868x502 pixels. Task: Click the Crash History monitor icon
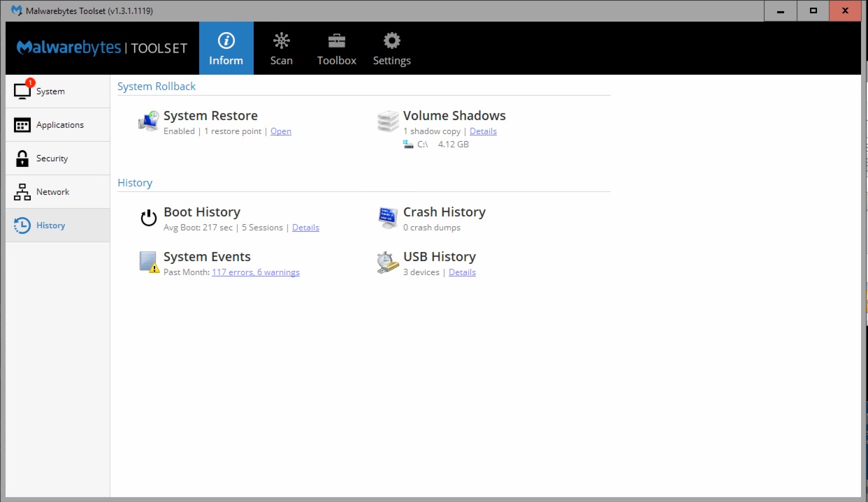tap(388, 218)
